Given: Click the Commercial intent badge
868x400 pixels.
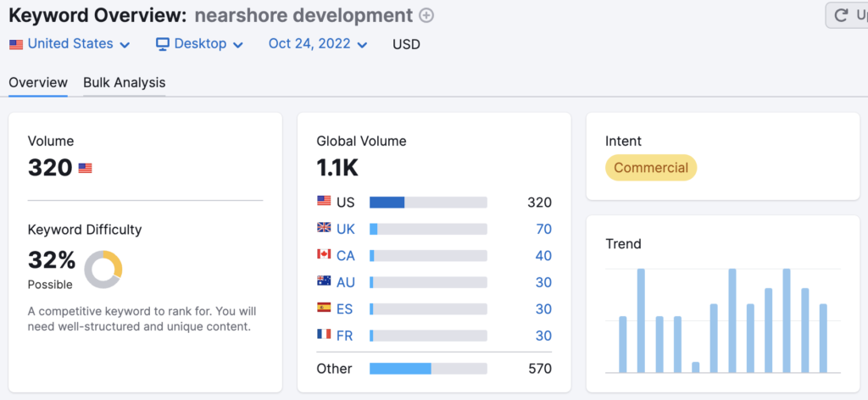Looking at the screenshot, I should click(651, 168).
